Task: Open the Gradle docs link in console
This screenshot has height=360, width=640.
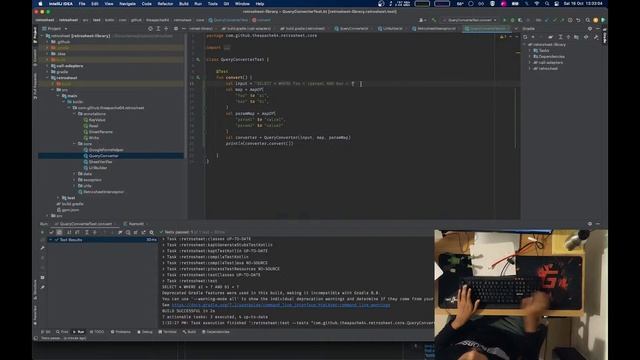Action: [x=281, y=305]
